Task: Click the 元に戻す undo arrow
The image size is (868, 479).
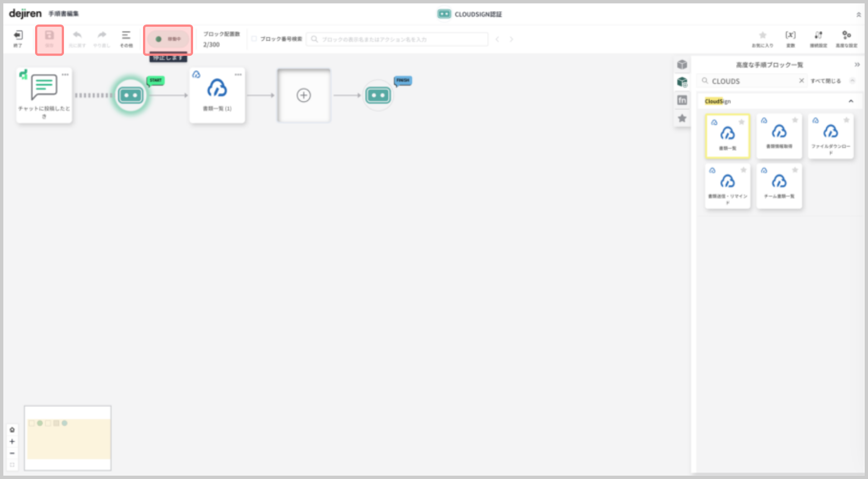Action: tap(77, 38)
